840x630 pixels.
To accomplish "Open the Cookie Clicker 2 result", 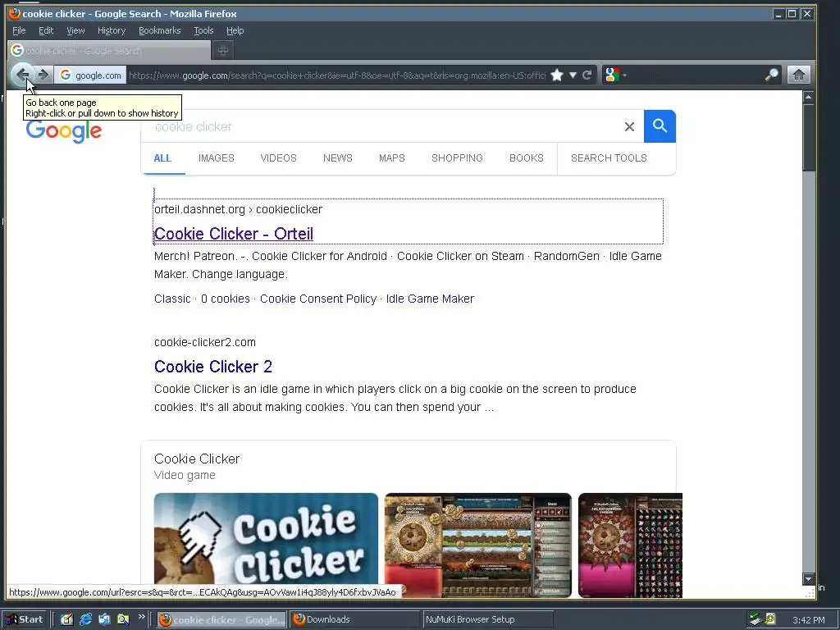I will tap(213, 367).
